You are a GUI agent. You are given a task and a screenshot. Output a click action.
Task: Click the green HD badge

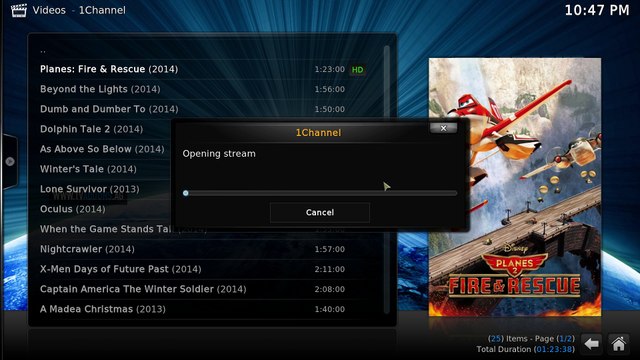[x=358, y=70]
